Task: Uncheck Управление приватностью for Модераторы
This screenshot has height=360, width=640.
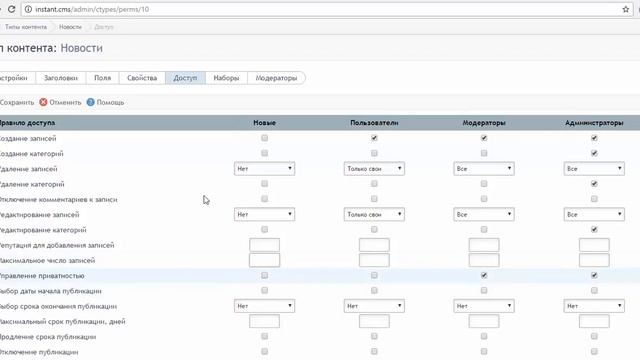Action: click(x=484, y=276)
